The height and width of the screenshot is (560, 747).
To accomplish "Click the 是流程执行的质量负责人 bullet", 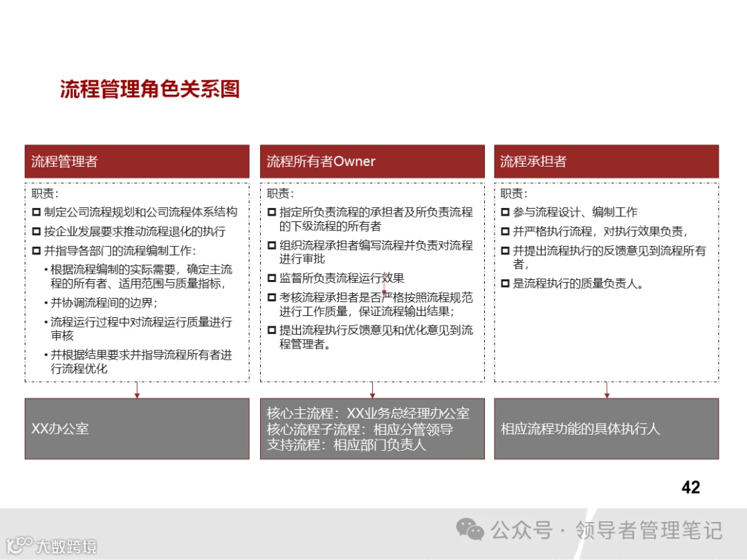I will click(573, 284).
